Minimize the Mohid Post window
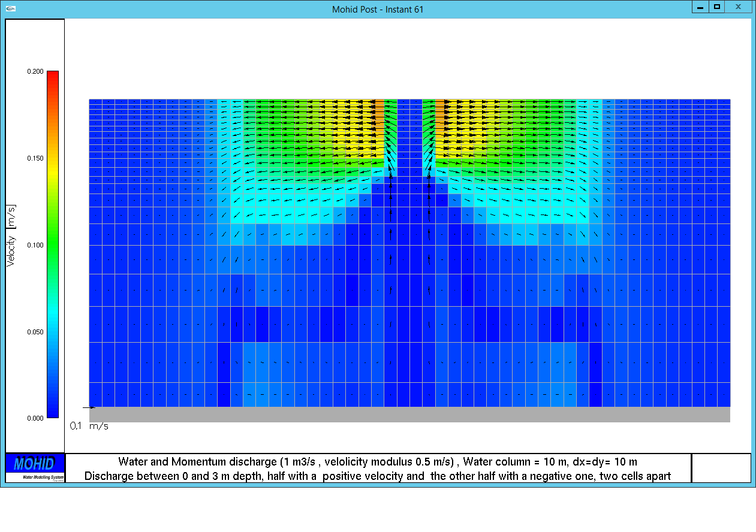The height and width of the screenshot is (532, 756). (x=700, y=7)
